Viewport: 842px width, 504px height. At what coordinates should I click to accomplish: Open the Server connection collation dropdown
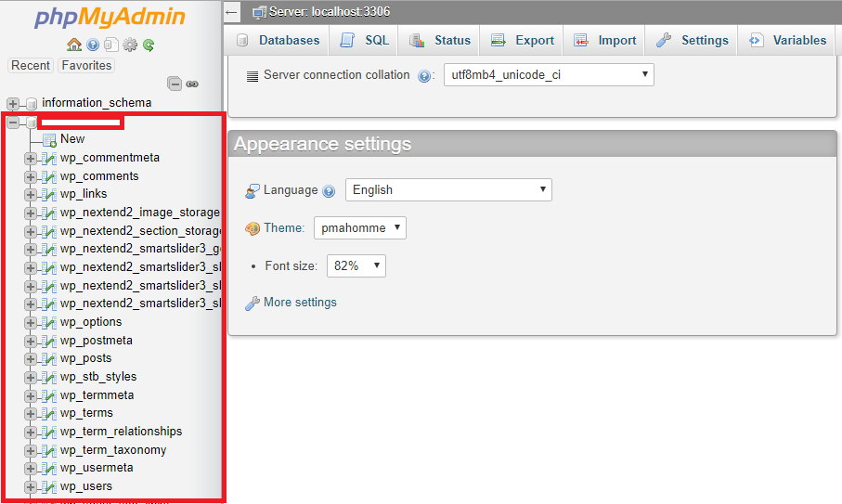click(x=549, y=74)
